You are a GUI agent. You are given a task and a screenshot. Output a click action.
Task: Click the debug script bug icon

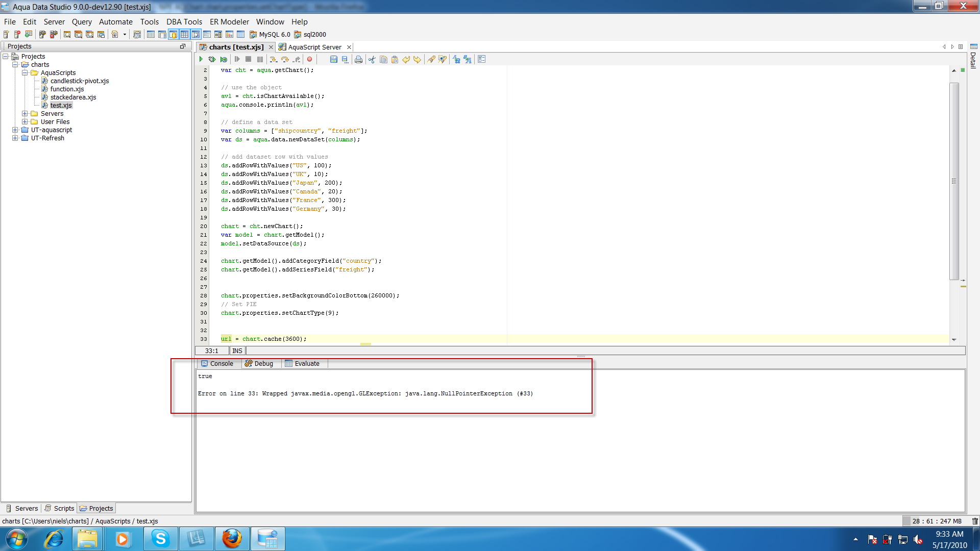(x=212, y=59)
